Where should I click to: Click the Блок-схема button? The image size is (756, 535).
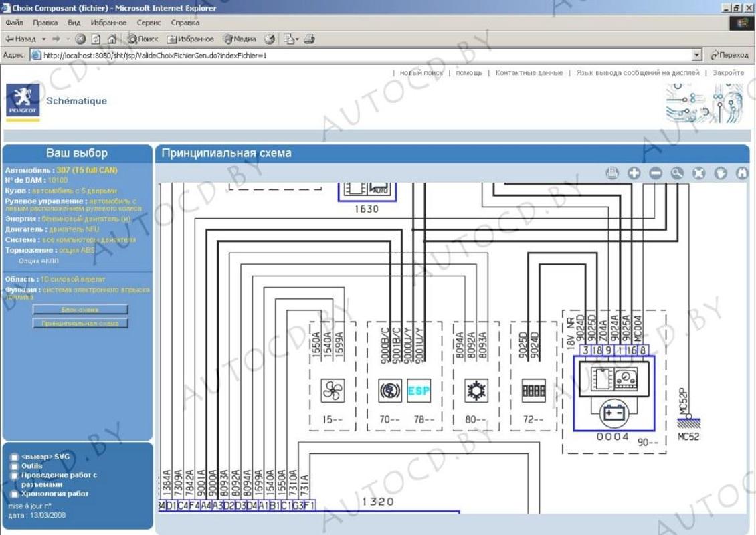point(80,310)
